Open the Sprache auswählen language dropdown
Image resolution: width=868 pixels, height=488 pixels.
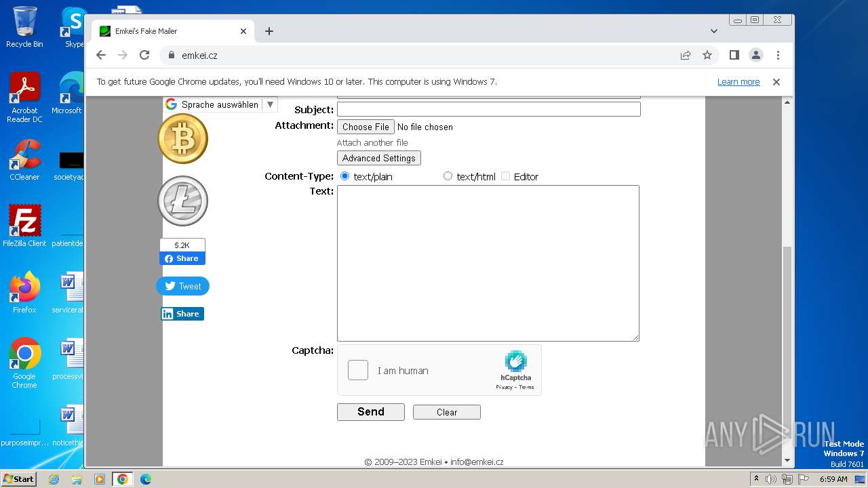click(x=220, y=104)
